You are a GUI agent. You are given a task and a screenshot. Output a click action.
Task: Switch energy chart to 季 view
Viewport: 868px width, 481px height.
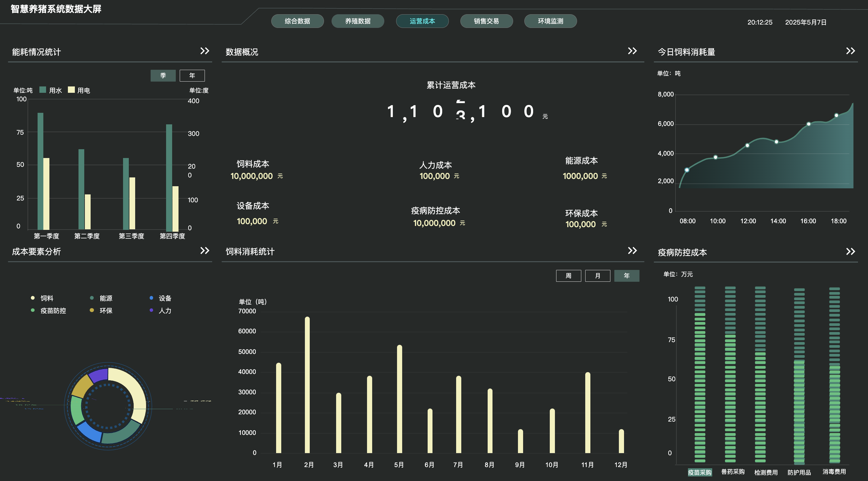(x=163, y=76)
